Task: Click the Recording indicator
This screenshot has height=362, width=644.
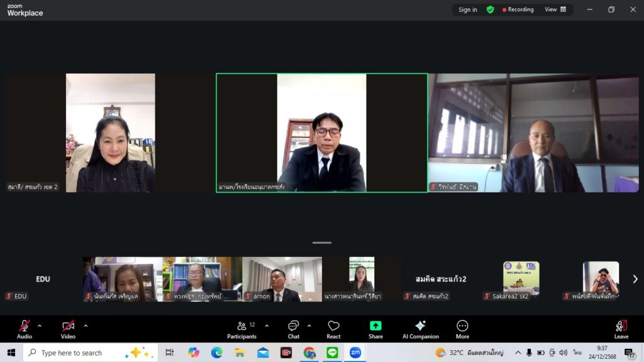Action: pyautogui.click(x=518, y=9)
